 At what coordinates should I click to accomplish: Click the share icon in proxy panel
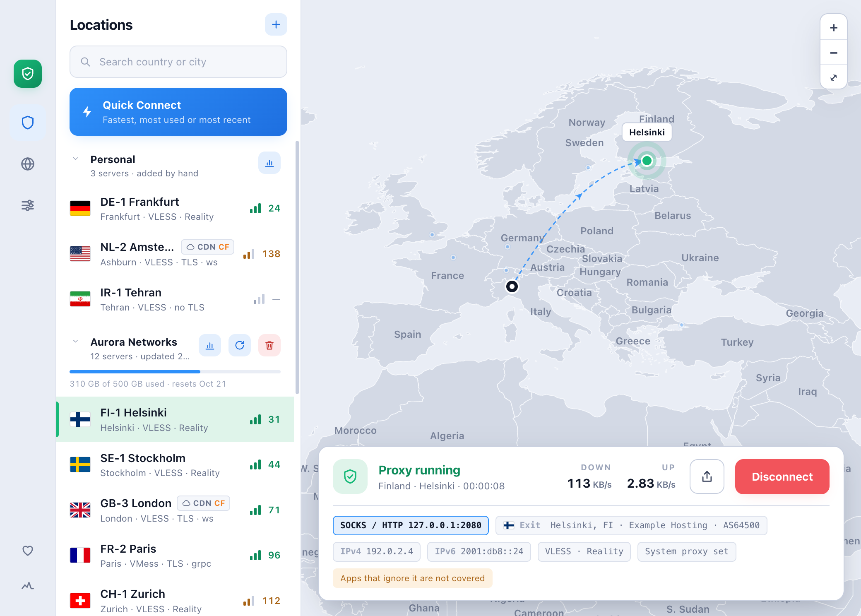point(707,476)
